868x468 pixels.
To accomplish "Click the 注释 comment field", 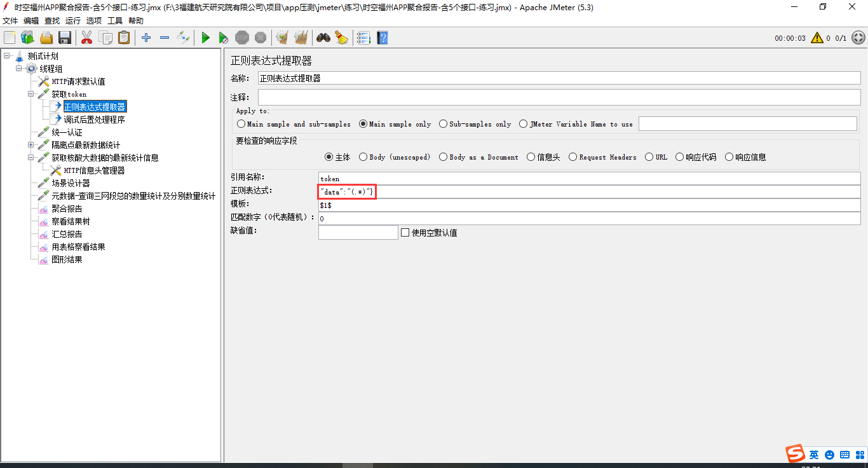I will click(559, 97).
